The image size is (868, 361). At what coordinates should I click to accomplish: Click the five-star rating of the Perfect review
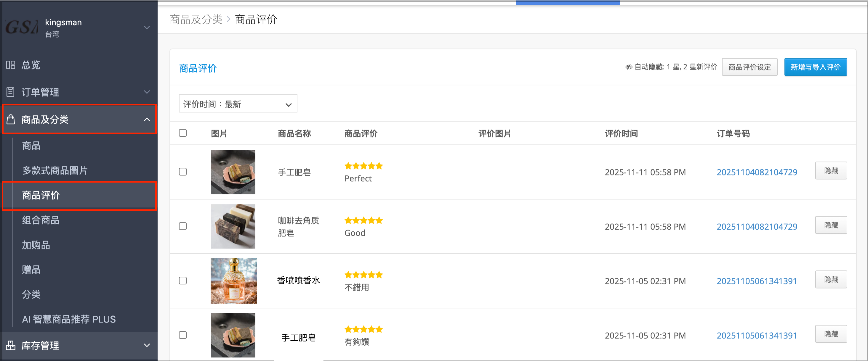click(363, 166)
